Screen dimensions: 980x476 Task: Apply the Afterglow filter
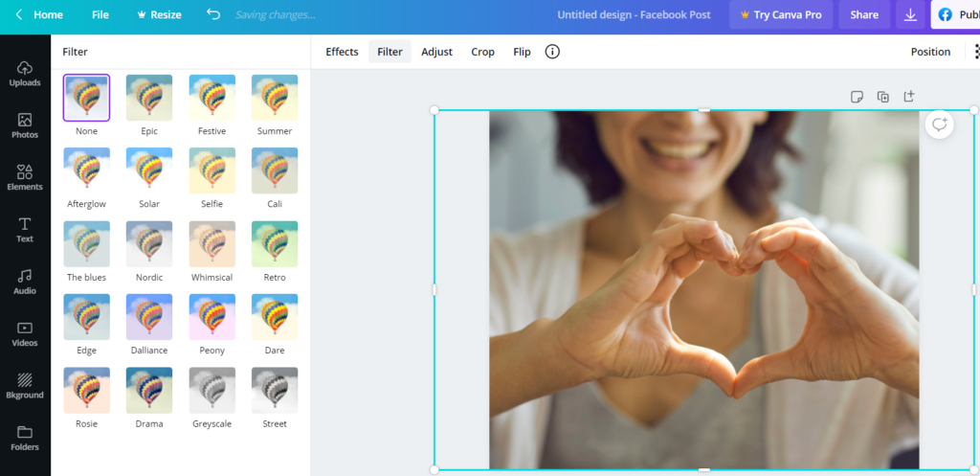tap(86, 170)
